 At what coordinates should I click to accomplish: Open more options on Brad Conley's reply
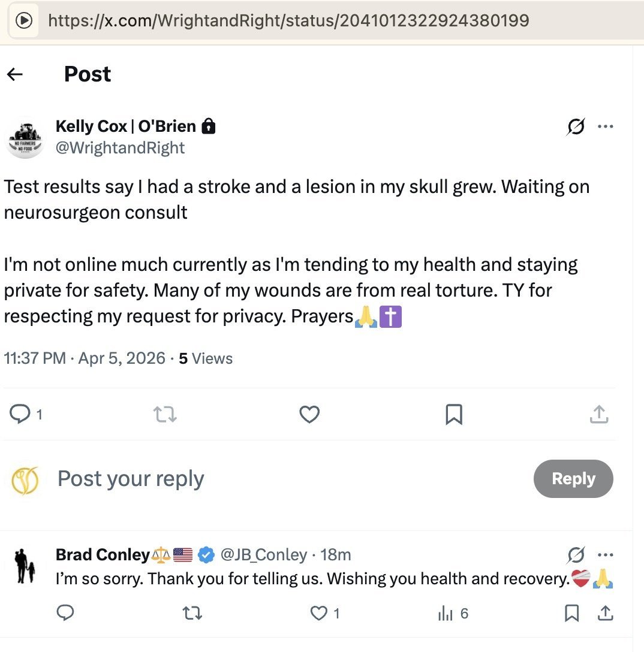coord(606,555)
